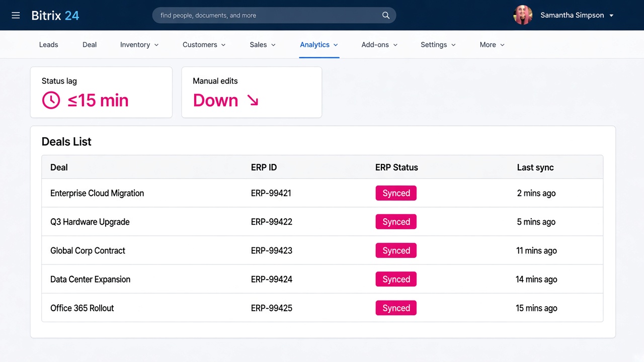
Task: Open the Status lag card
Action: (101, 93)
